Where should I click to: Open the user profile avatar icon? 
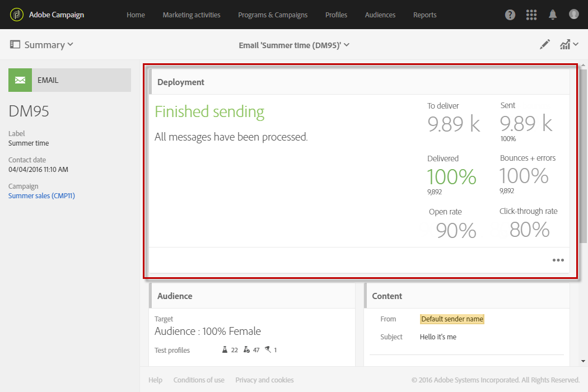coord(574,14)
